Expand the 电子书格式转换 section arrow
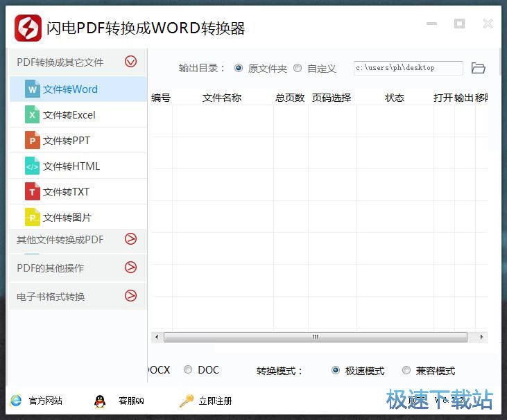Image resolution: width=507 pixels, height=420 pixels. click(x=130, y=296)
